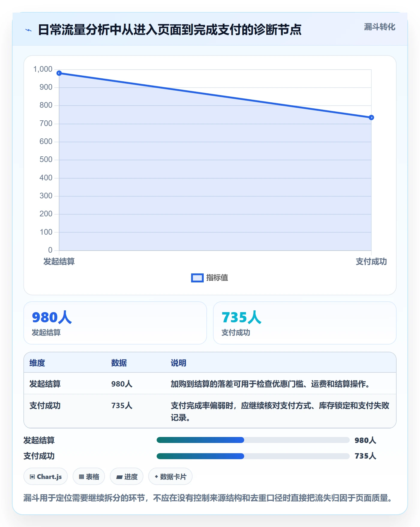Toggle the 指标值 legend color box
Image resolution: width=420 pixels, height=527 pixels.
point(197,278)
